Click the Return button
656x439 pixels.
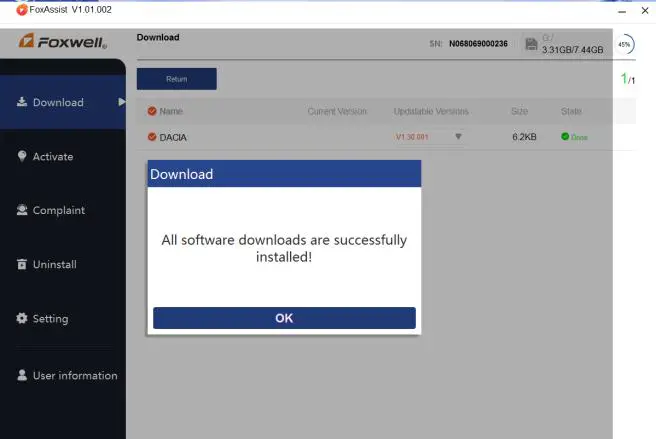(177, 79)
